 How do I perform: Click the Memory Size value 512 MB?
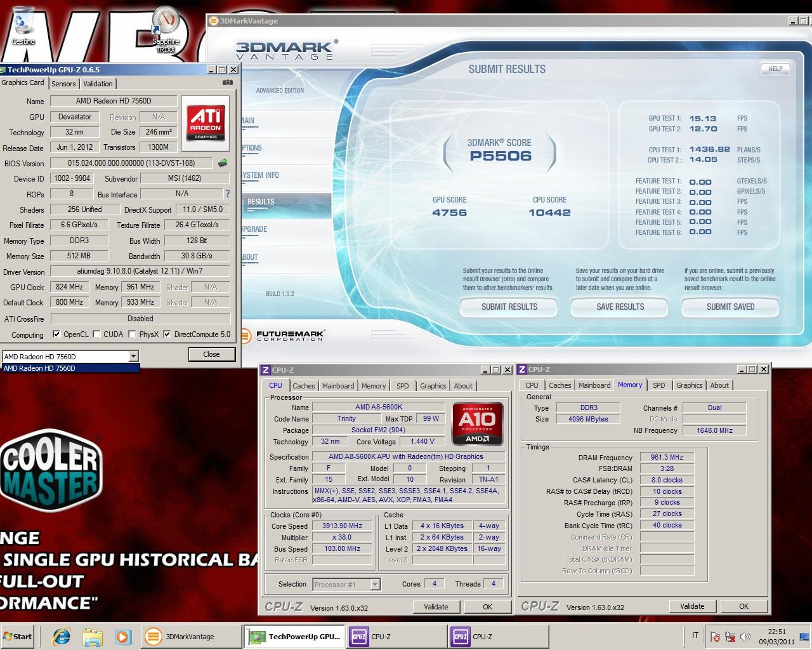coord(79,256)
